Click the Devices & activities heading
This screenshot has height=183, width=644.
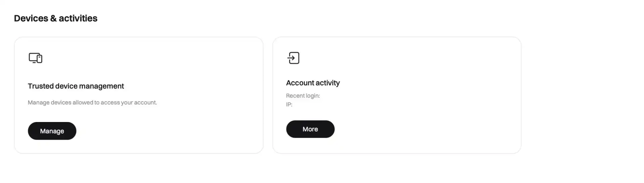click(56, 18)
